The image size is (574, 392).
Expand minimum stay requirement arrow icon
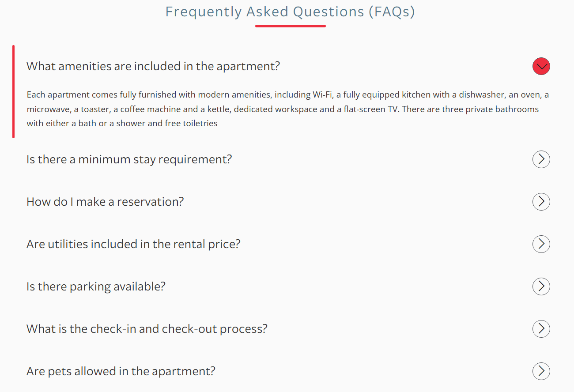(x=541, y=159)
